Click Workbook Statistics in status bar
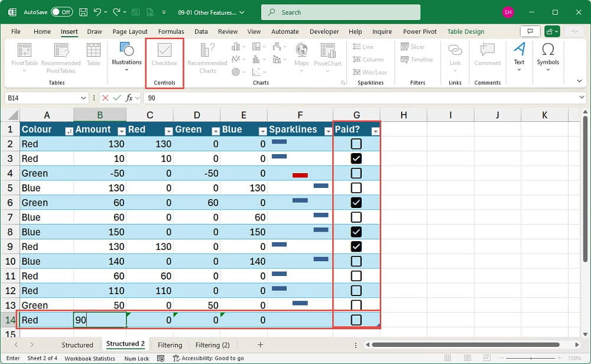 coord(90,358)
